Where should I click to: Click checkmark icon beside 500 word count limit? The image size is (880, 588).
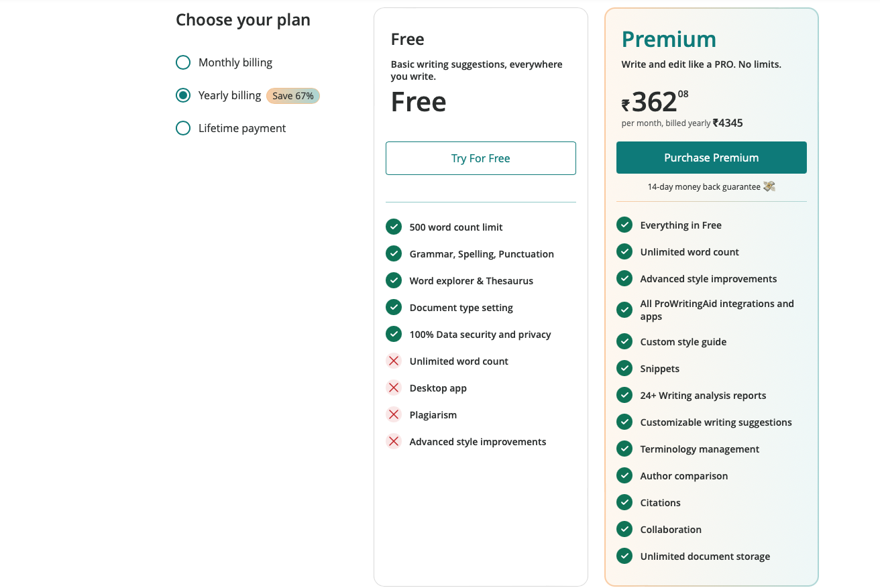pyautogui.click(x=394, y=227)
